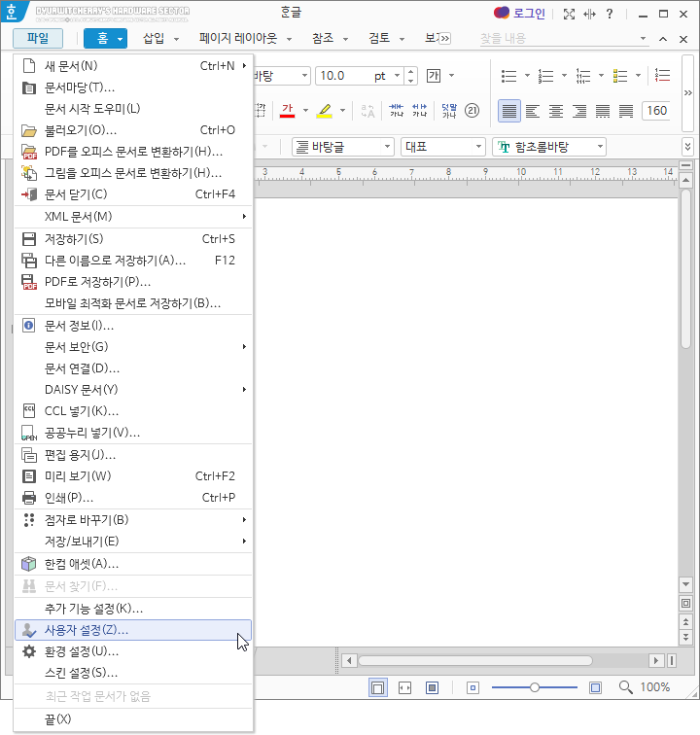This screenshot has height=735, width=700.
Task: Choose 인쇄(P) to print
Action: pos(133,498)
